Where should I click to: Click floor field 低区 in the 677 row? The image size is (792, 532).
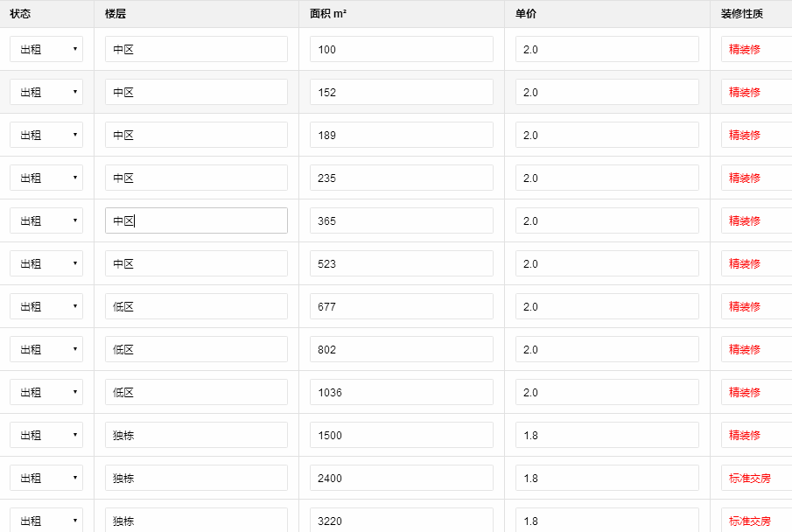click(196, 306)
